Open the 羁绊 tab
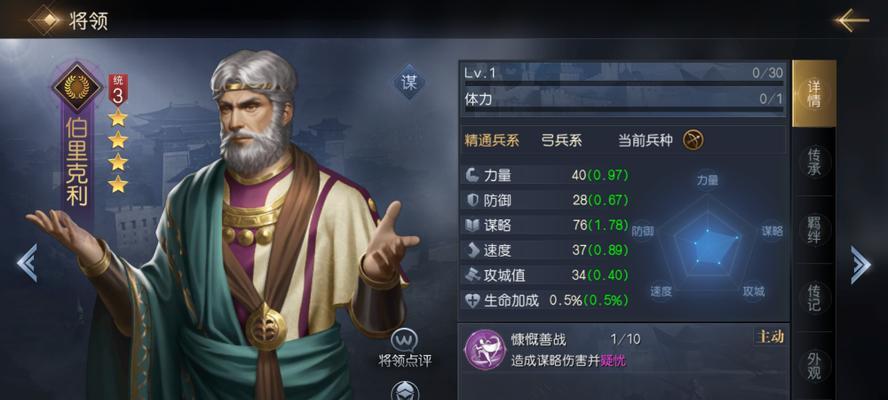Image resolution: width=888 pixels, height=400 pixels. click(814, 229)
